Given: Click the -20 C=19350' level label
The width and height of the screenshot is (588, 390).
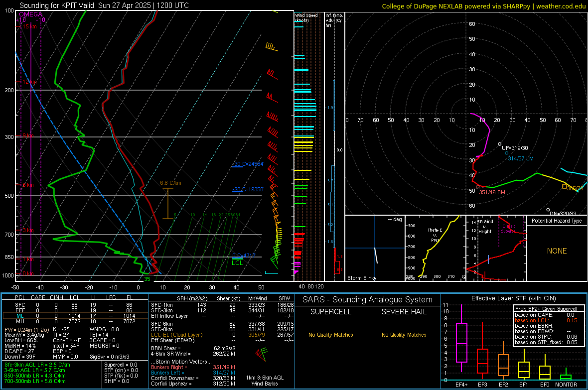Looking at the screenshot, I should click(248, 189).
